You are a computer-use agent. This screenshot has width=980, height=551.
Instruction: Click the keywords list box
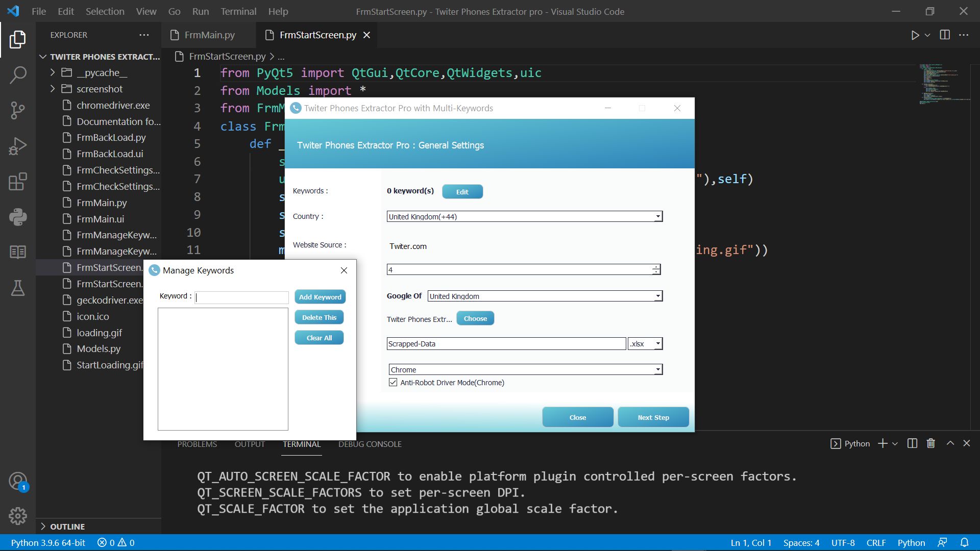pyautogui.click(x=223, y=369)
